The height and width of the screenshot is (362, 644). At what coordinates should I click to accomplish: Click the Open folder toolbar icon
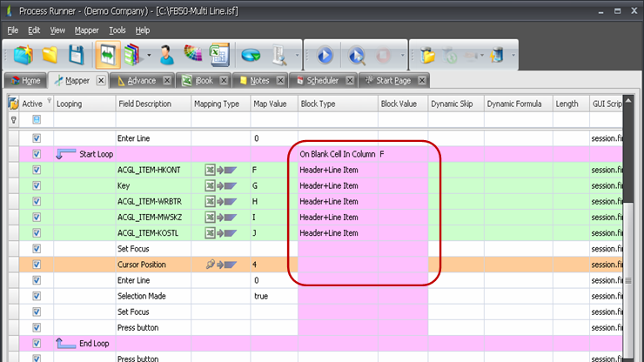(50, 55)
